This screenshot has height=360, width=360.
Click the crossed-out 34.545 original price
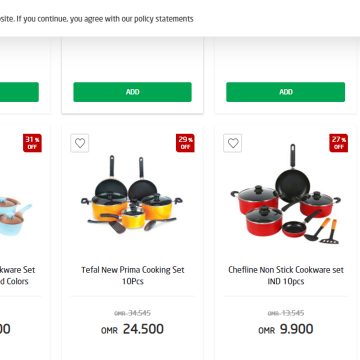(132, 313)
